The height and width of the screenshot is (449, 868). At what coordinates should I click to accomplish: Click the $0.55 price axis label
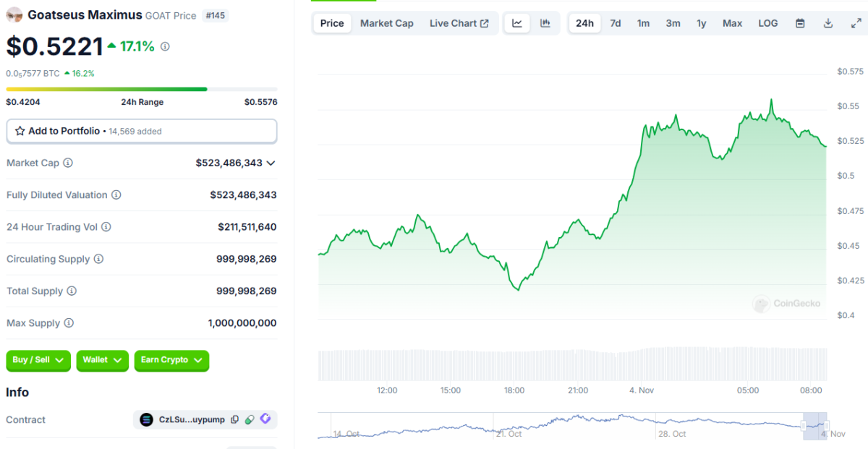coord(848,106)
